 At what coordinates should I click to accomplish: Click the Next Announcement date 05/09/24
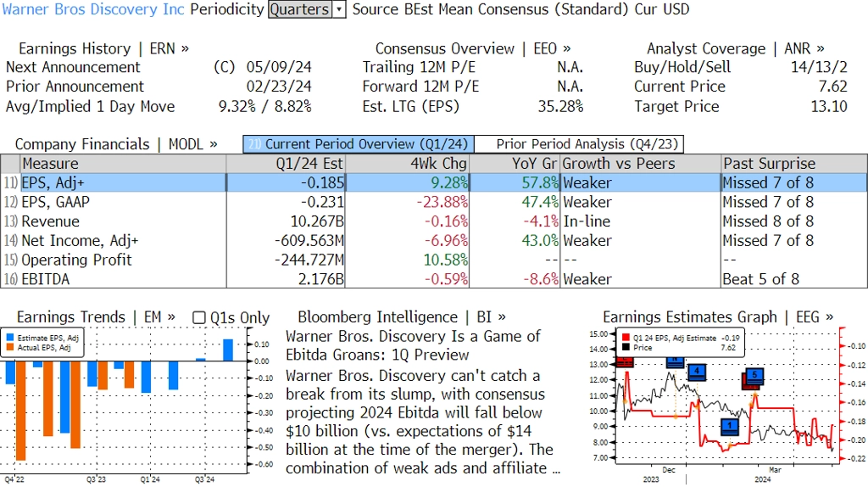tap(279, 67)
